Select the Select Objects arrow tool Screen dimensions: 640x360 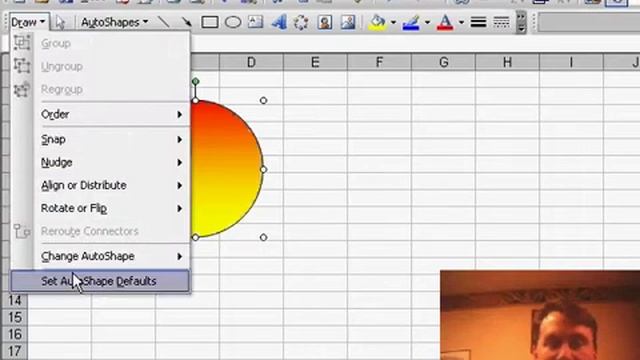coord(60,22)
